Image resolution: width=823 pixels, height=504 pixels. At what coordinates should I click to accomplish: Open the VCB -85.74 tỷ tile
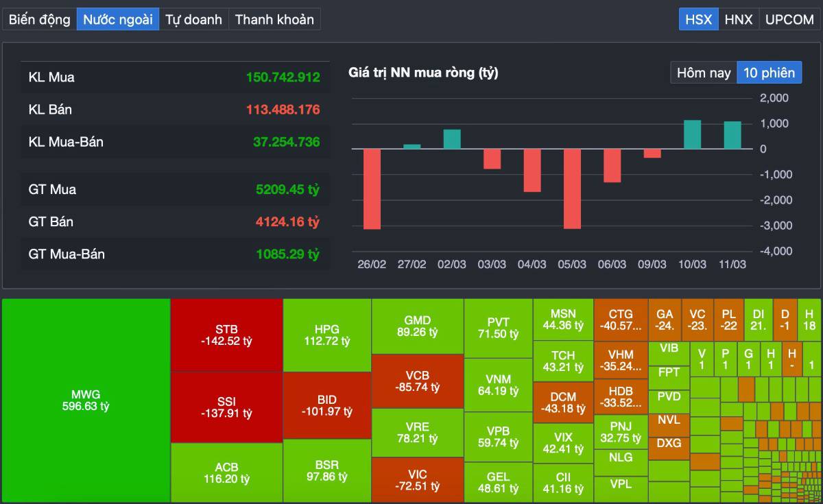[x=418, y=381]
